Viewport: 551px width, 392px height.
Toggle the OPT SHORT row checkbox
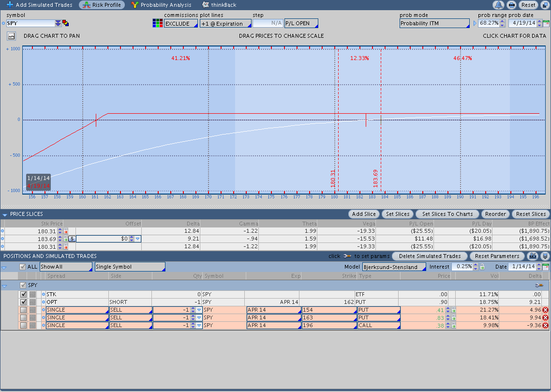click(x=24, y=302)
